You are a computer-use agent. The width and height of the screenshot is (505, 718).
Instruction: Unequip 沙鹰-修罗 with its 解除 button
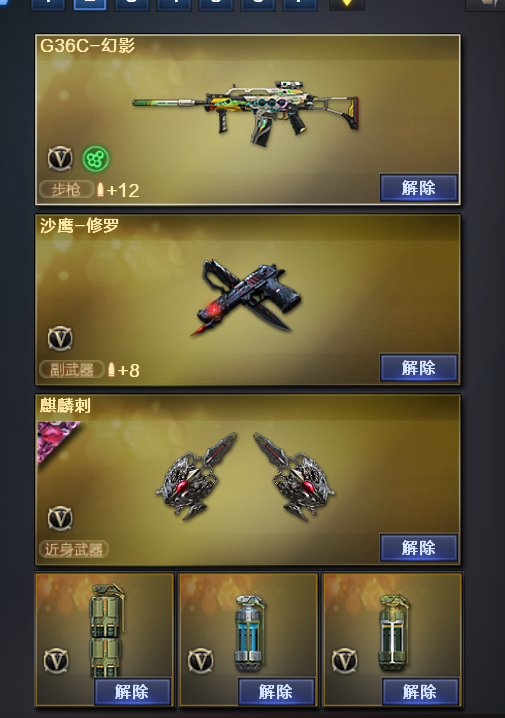[418, 368]
